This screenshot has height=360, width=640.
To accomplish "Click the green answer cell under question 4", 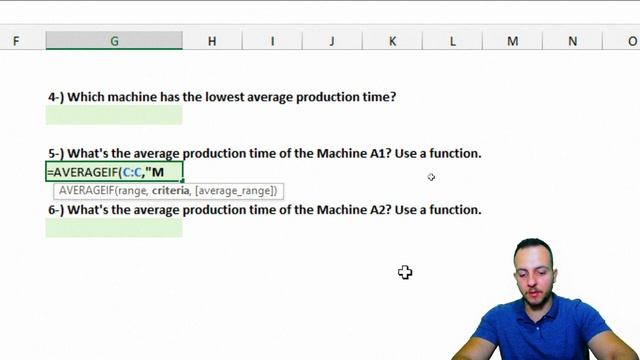I will point(114,115).
